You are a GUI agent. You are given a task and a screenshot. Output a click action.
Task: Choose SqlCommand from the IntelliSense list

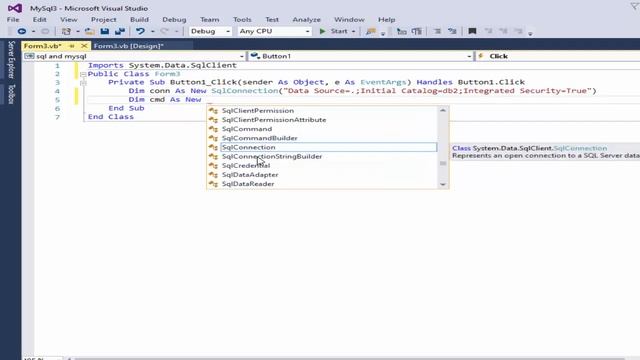pos(247,129)
